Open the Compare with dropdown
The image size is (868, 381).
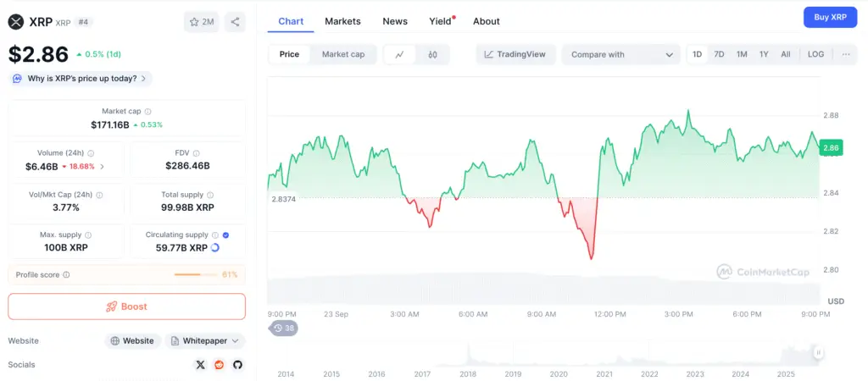(x=620, y=55)
